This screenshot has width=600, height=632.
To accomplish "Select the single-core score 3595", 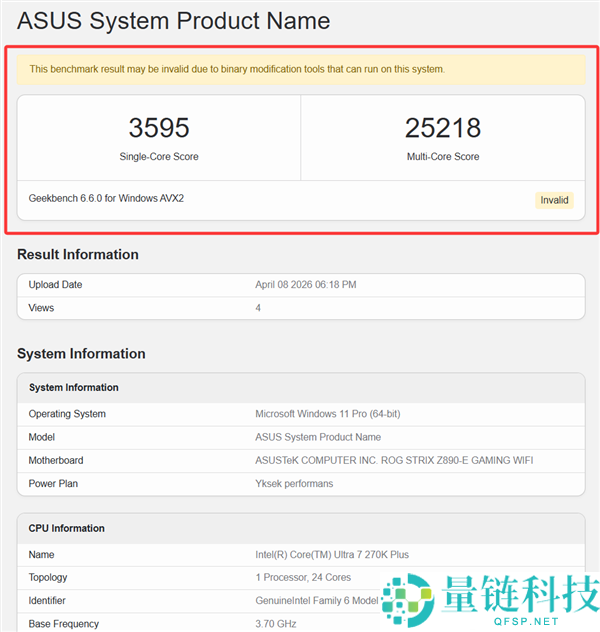I will pyautogui.click(x=159, y=128).
